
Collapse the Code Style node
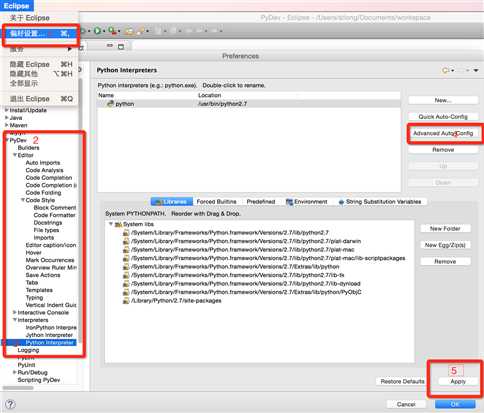point(23,200)
